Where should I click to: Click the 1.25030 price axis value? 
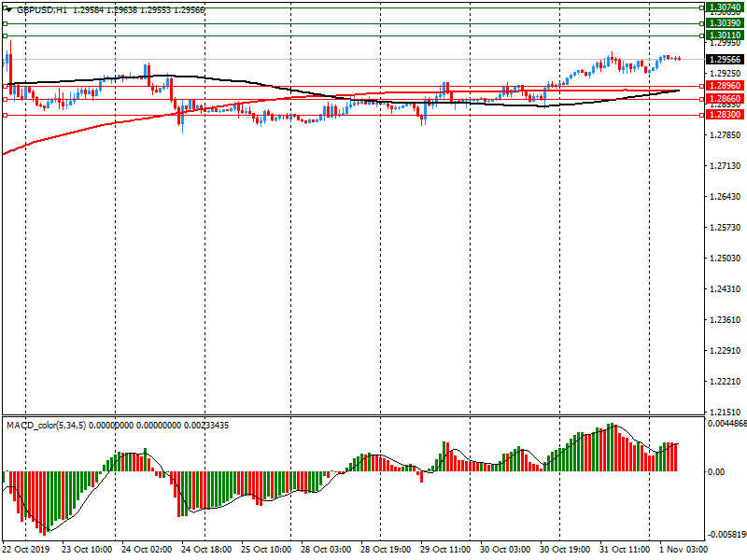pos(725,259)
